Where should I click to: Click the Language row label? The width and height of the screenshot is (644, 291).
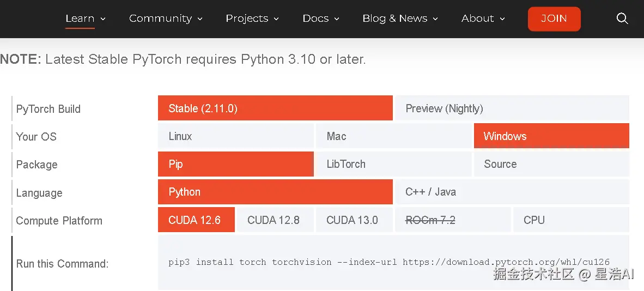click(39, 193)
